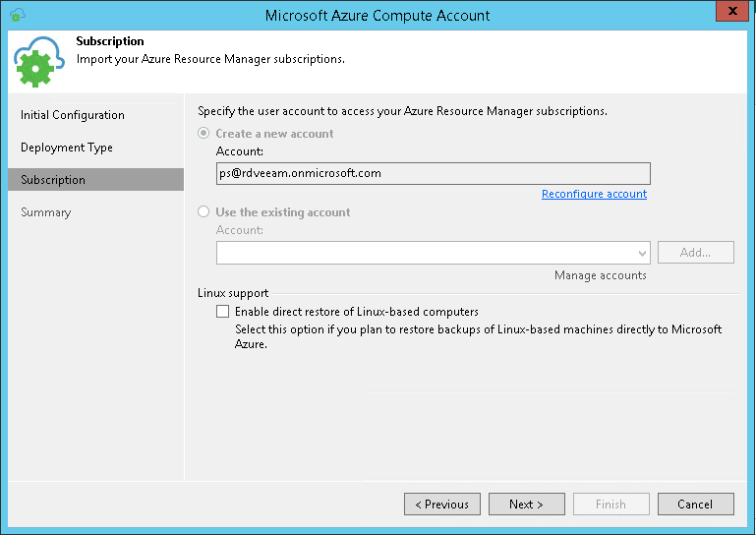The height and width of the screenshot is (535, 756).
Task: Click the Linux support description text
Action: (478, 336)
